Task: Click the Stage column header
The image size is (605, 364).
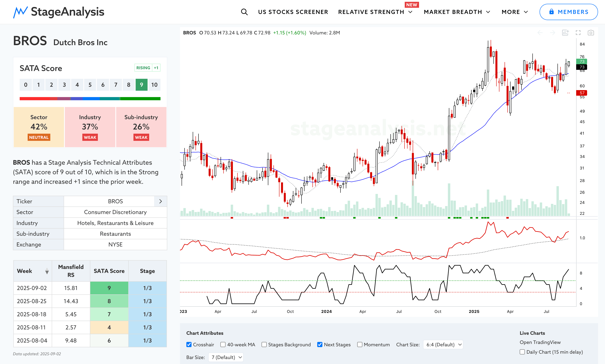Action: pyautogui.click(x=147, y=271)
